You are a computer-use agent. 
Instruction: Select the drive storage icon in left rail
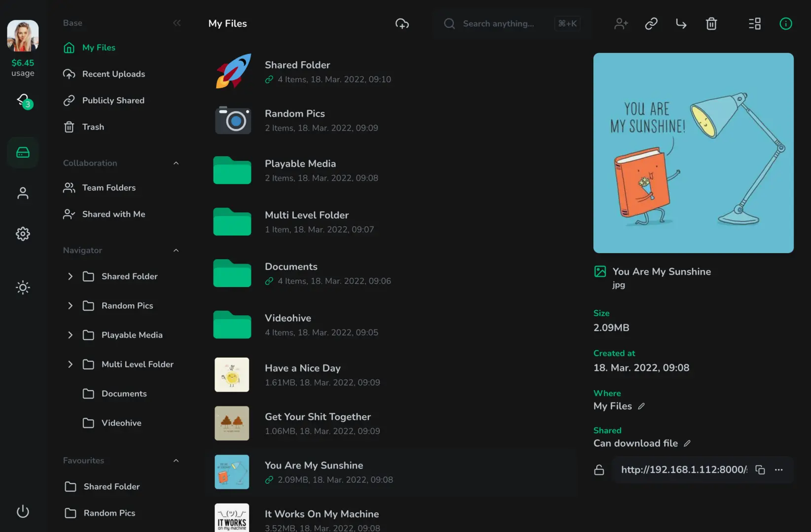(x=23, y=152)
